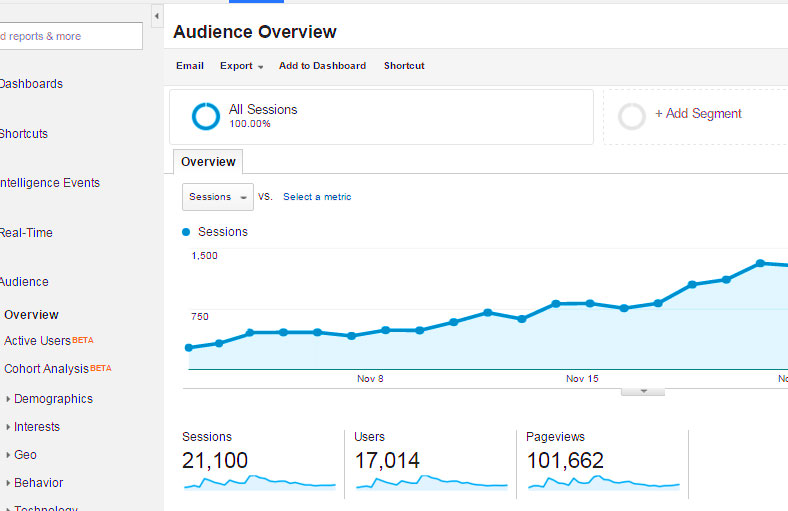788x511 pixels.
Task: Select the Overview tab
Action: (208, 162)
